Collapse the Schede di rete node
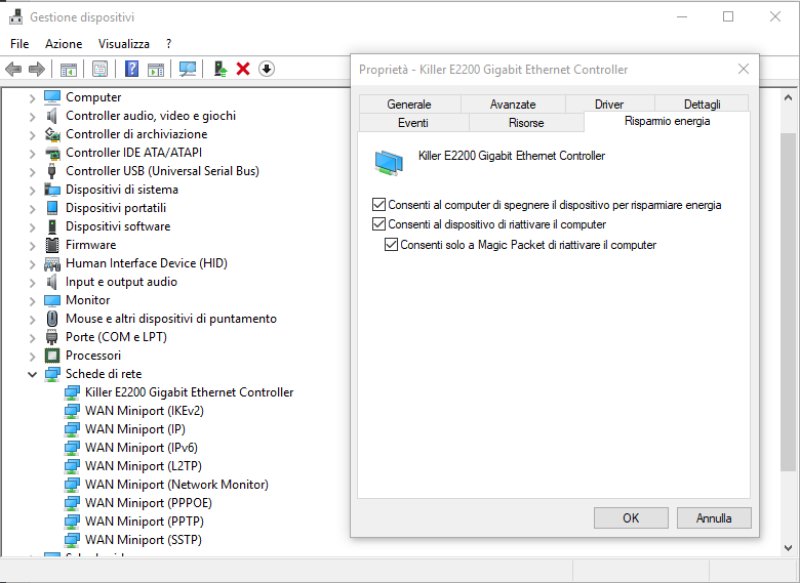The height and width of the screenshot is (583, 800). (x=32, y=374)
